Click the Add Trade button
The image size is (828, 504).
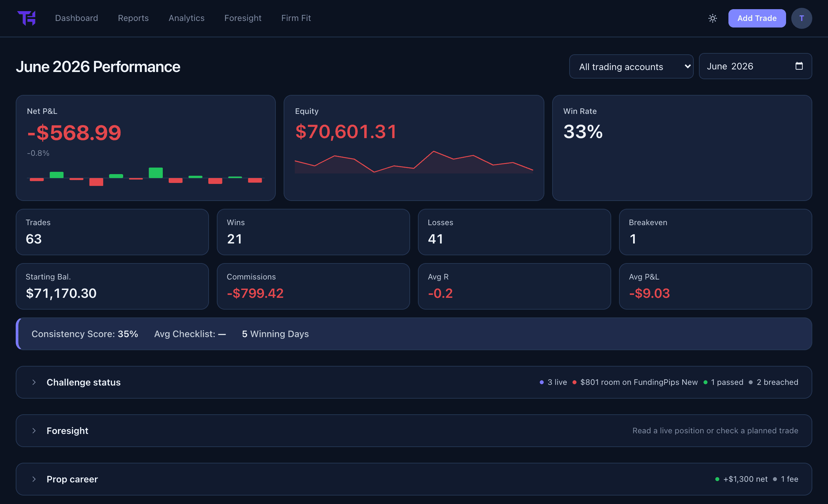(x=757, y=18)
